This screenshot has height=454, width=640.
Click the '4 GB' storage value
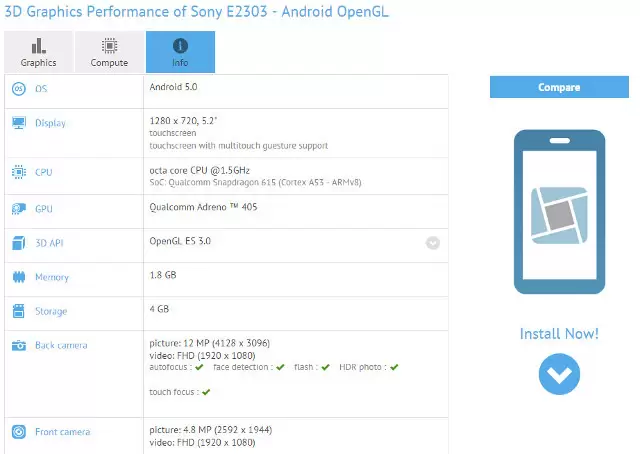pyautogui.click(x=159, y=309)
